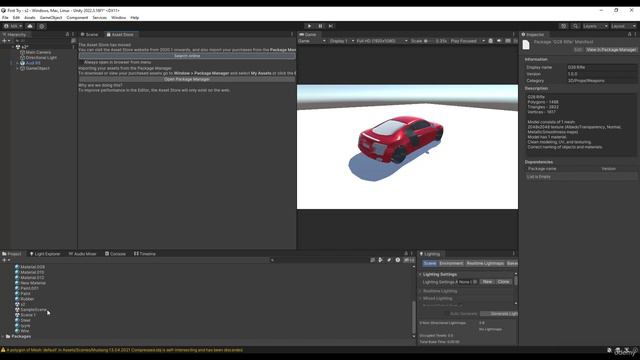
Task: Open the File menu
Action: [5, 18]
